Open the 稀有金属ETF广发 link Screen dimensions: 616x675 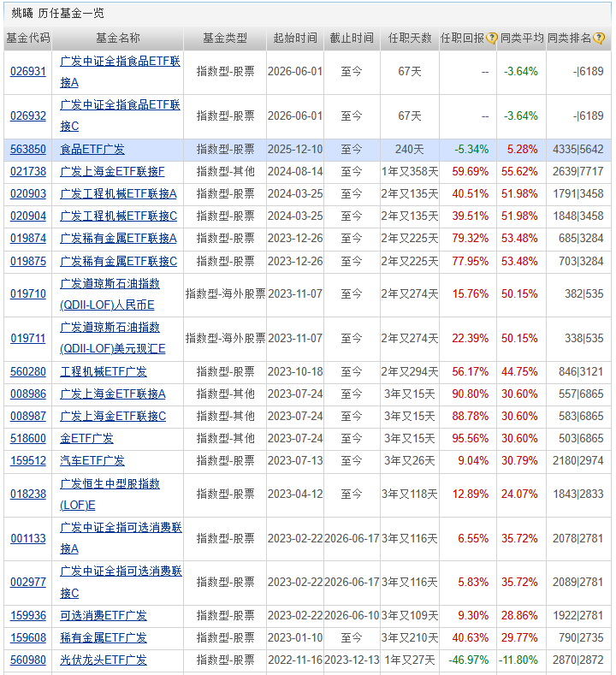point(104,638)
